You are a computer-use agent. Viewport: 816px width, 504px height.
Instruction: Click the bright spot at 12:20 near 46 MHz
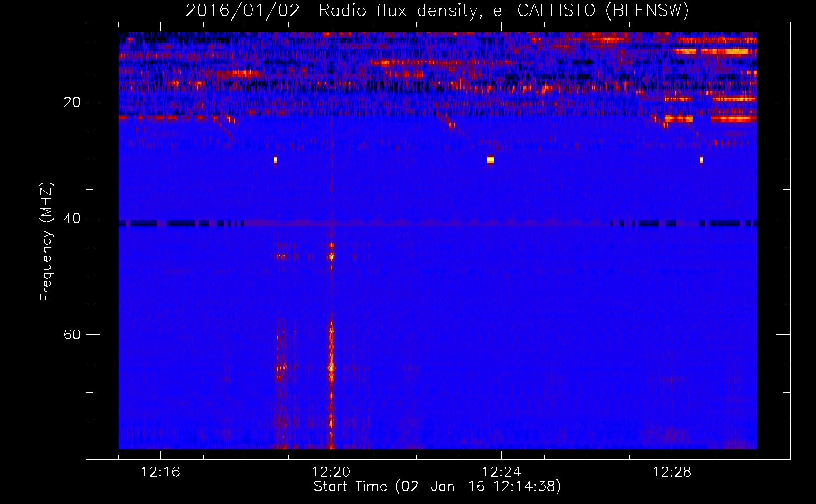[x=331, y=256]
